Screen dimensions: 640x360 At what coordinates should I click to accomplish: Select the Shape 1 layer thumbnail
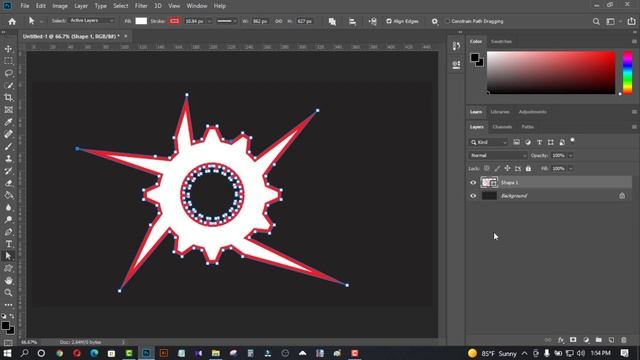pyautogui.click(x=489, y=182)
